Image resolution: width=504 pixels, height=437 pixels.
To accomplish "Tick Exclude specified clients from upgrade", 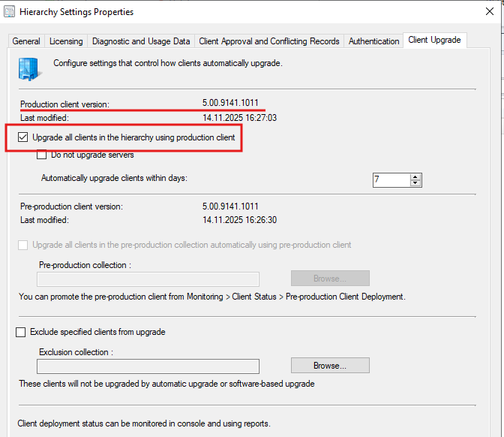I will (x=21, y=332).
